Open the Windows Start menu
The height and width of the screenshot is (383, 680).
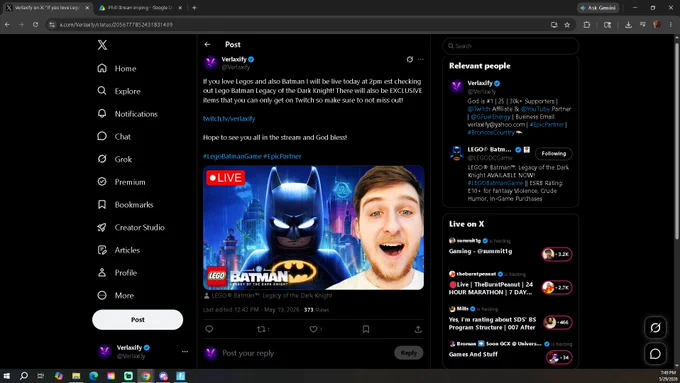[7, 376]
